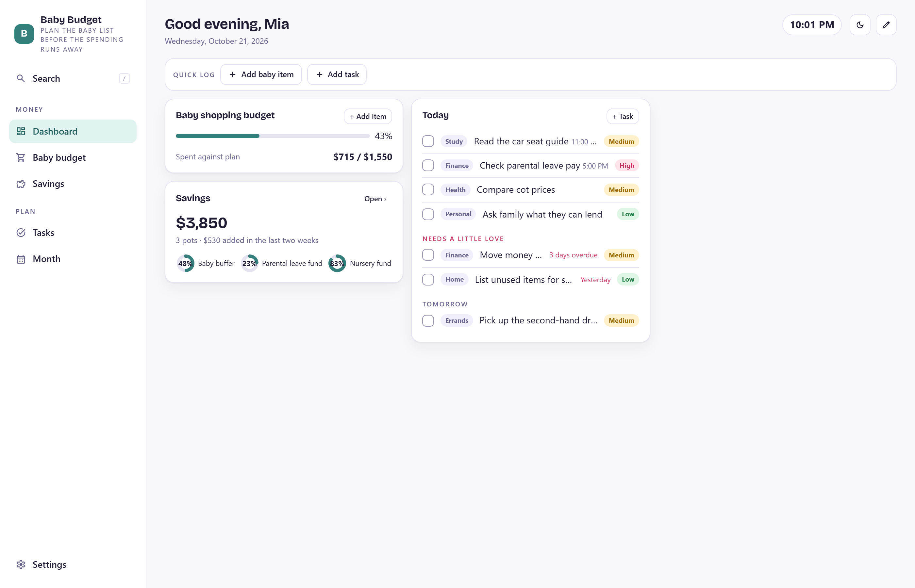Image resolution: width=915 pixels, height=588 pixels.
Task: Click the 10:01 PM clock pill
Action: coord(812,25)
